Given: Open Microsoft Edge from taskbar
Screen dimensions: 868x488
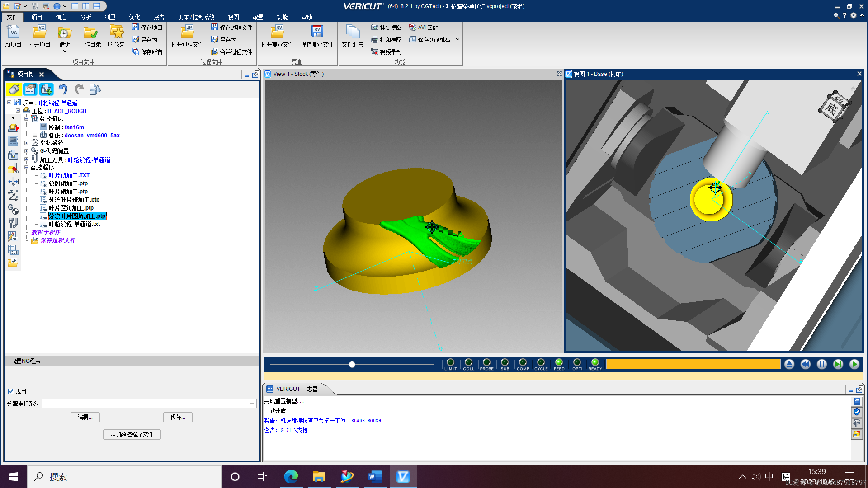Looking at the screenshot, I should click(291, 477).
